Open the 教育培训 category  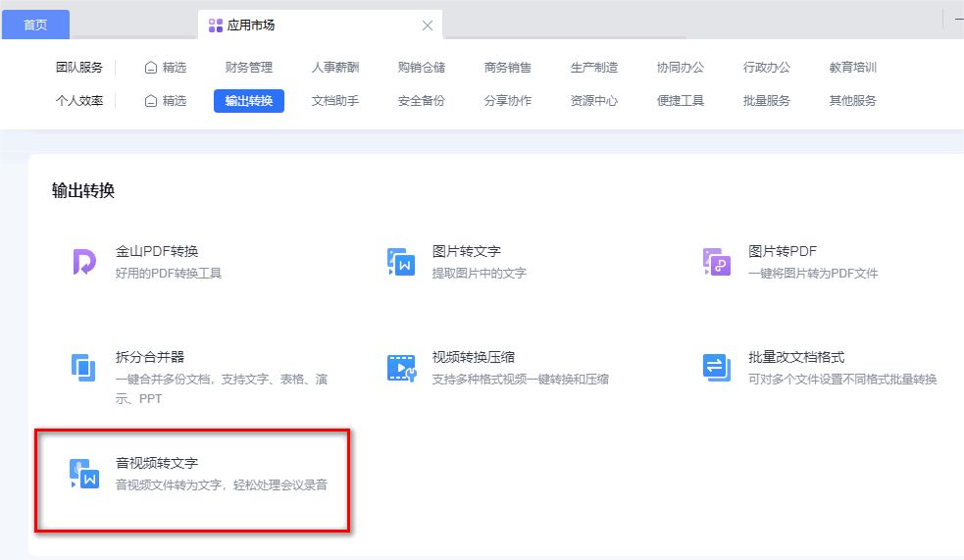[x=853, y=67]
